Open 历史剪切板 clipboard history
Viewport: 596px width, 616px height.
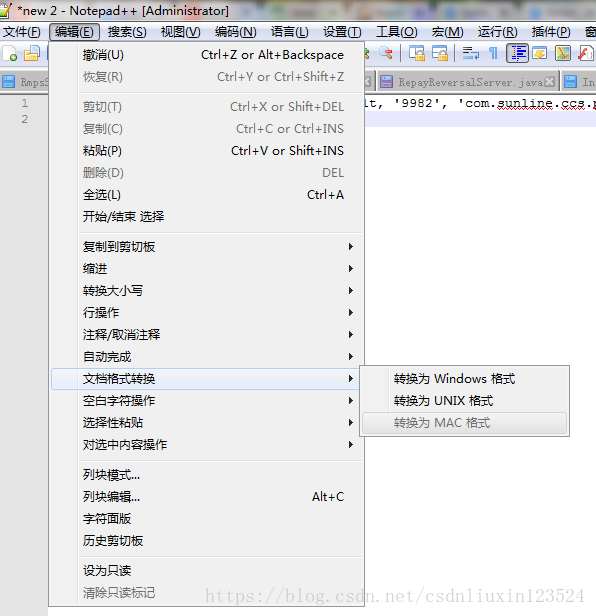pyautogui.click(x=207, y=541)
